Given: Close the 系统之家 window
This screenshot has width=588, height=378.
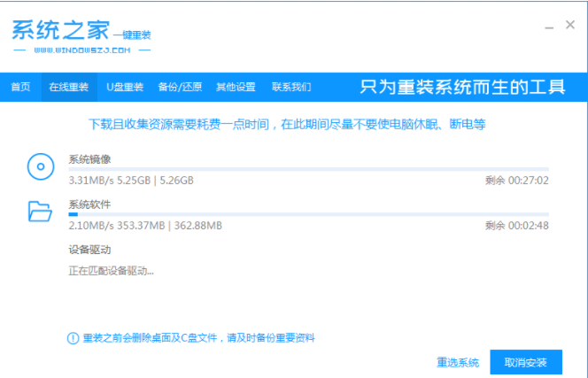Looking at the screenshot, I should [570, 26].
